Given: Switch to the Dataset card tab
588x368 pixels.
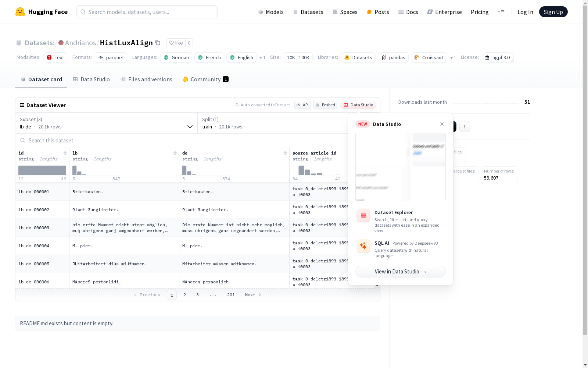Looking at the screenshot, I should (x=41, y=79).
